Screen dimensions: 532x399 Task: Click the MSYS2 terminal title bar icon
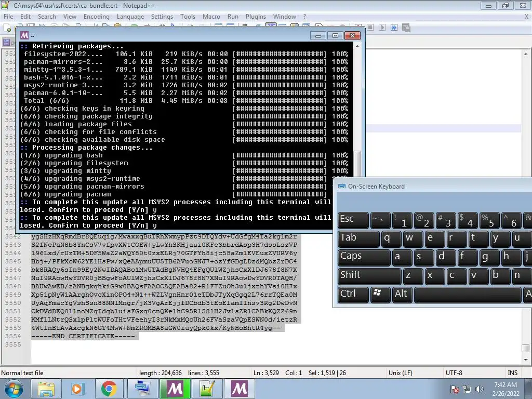24,35
